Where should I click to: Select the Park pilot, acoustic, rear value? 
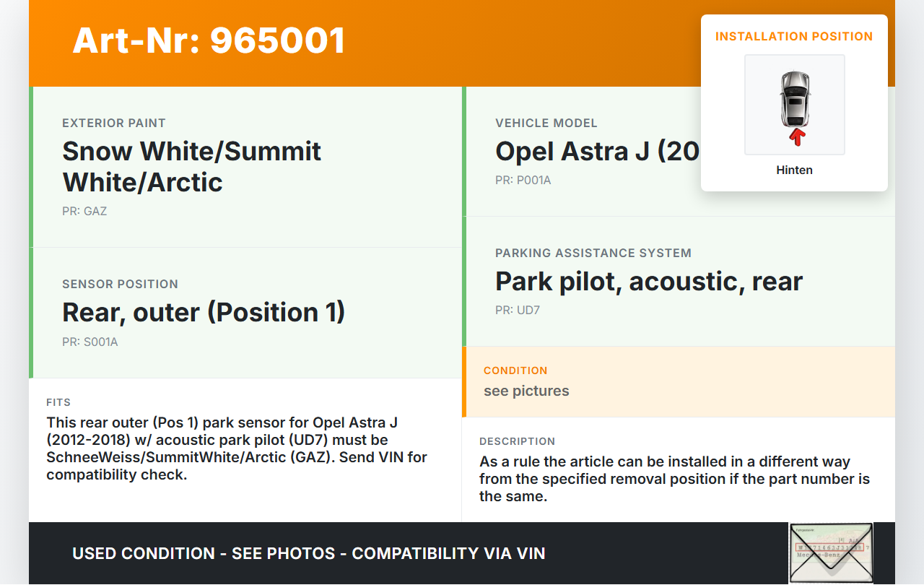pos(649,281)
